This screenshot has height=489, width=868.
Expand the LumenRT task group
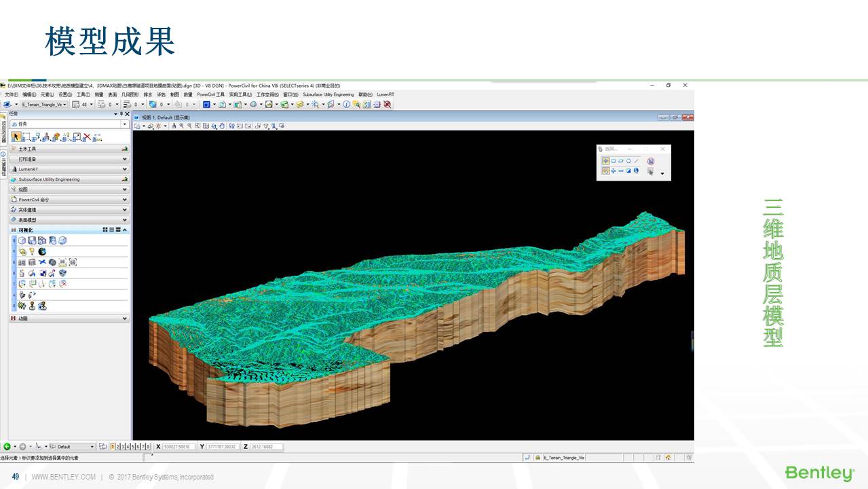69,169
